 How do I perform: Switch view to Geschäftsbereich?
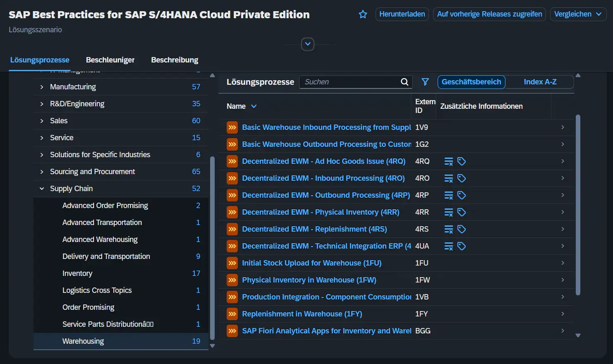tap(471, 82)
